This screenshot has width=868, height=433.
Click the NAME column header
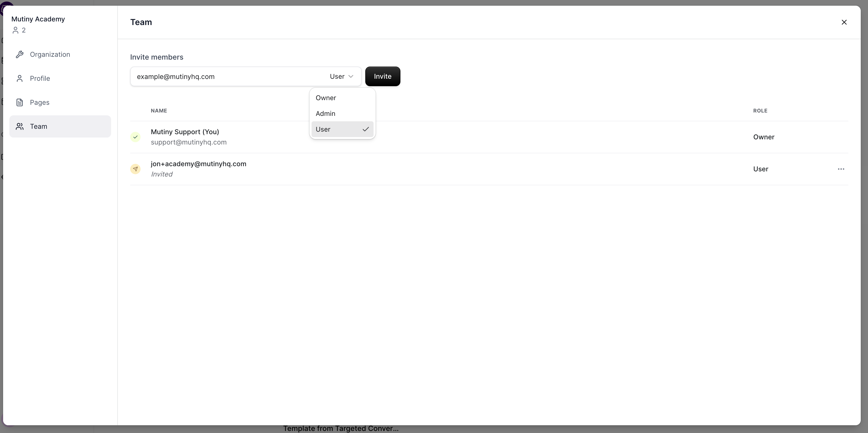(x=159, y=111)
